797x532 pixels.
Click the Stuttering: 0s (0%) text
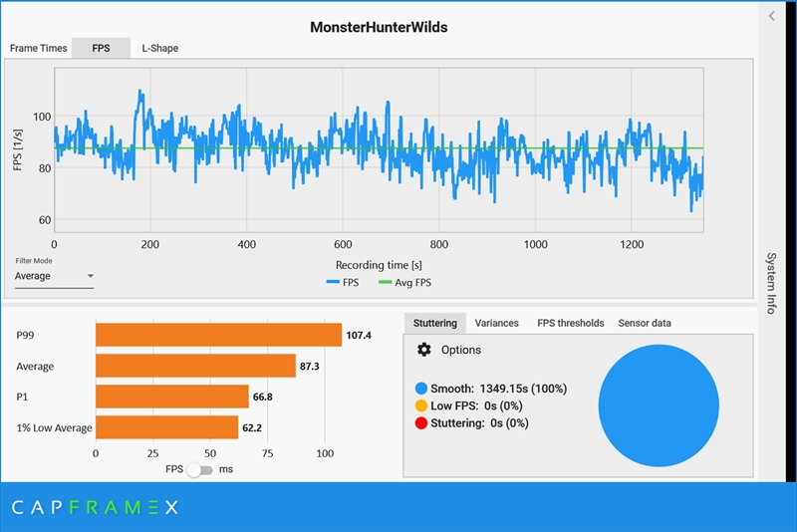(479, 423)
